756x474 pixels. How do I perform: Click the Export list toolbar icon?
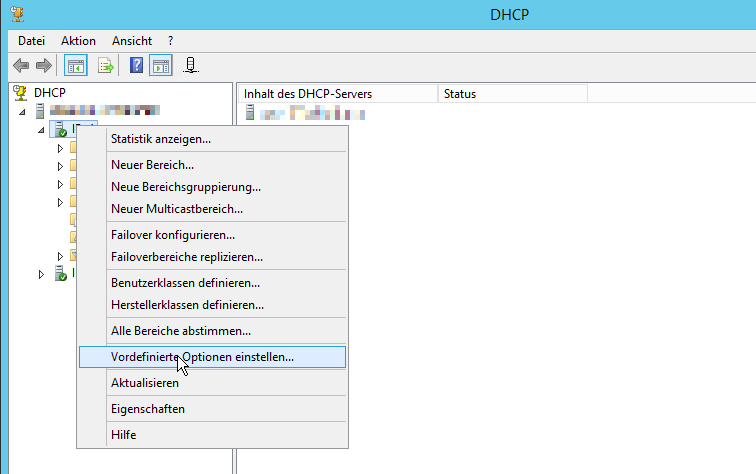pos(105,66)
